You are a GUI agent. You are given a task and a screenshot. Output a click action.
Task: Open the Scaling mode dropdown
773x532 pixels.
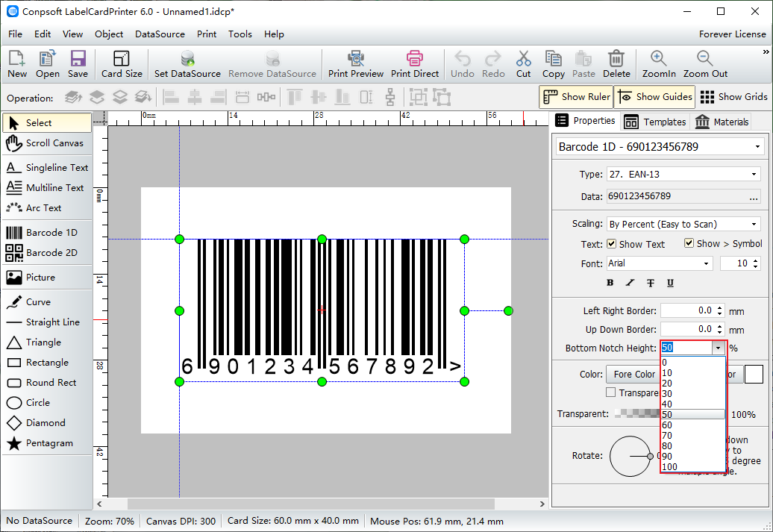pos(754,224)
